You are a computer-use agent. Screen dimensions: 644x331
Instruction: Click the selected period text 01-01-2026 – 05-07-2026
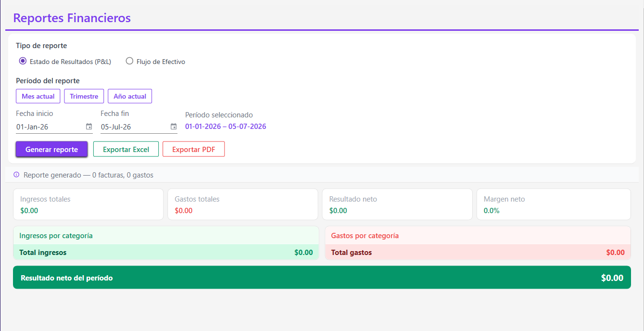(226, 127)
